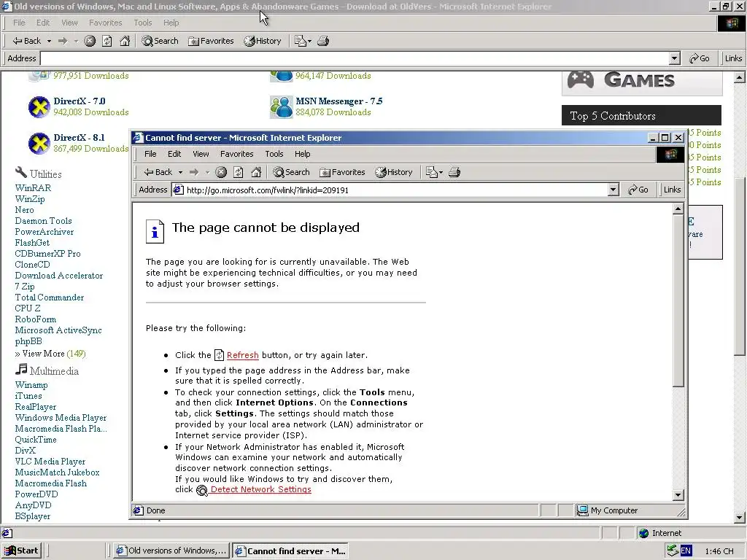The width and height of the screenshot is (747, 560).
Task: Click MSN Messenger icon
Action: pos(281,106)
